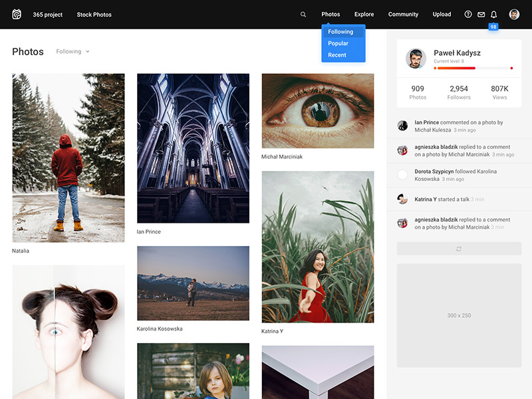Click the refresh activity feed icon
The height and width of the screenshot is (399, 532).
459,249
